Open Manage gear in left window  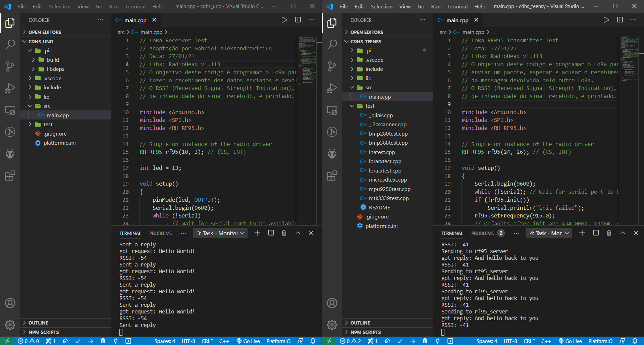[10, 325]
